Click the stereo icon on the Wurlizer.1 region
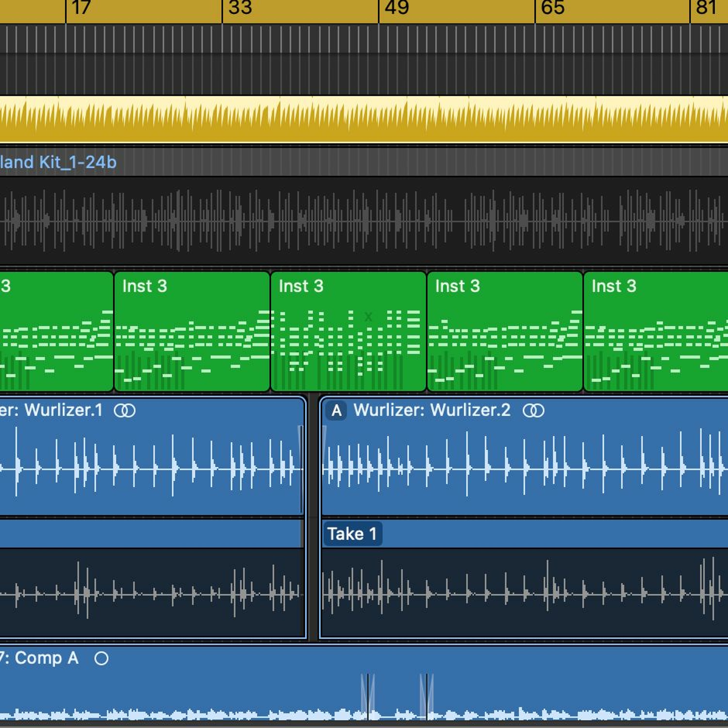Image resolution: width=728 pixels, height=728 pixels. pos(125,411)
